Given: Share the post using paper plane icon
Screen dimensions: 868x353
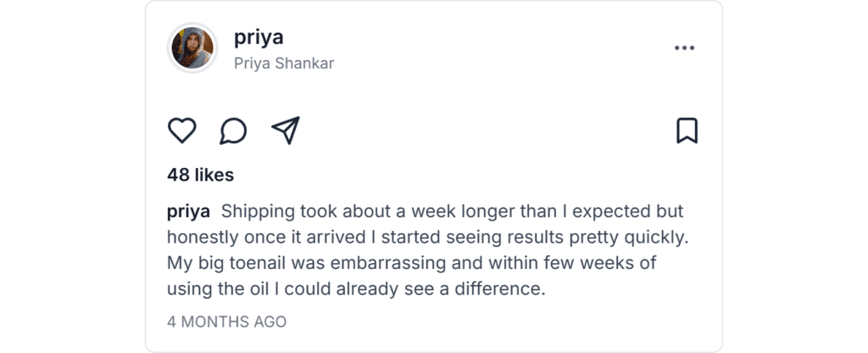Looking at the screenshot, I should [x=286, y=131].
